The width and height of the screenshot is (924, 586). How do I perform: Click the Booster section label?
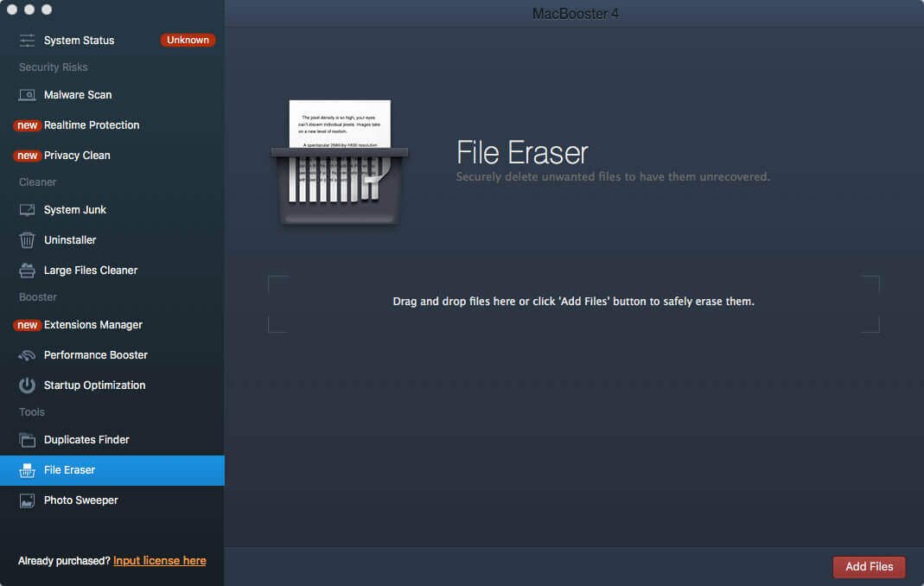[x=38, y=297]
